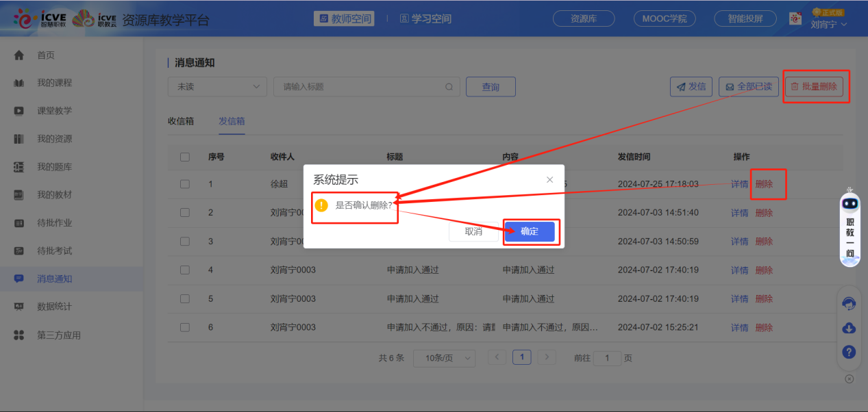Open the MOOC学院 header button
The height and width of the screenshot is (412, 868).
pyautogui.click(x=665, y=19)
